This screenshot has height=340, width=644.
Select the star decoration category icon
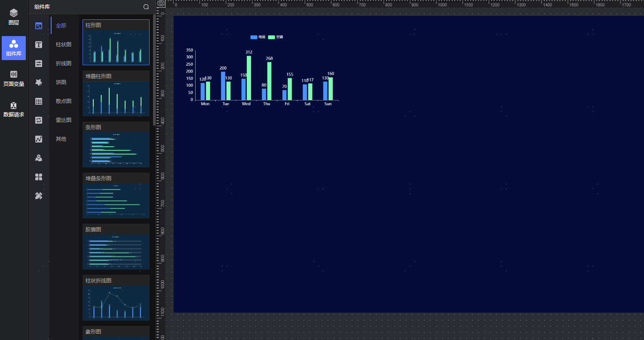(x=39, y=82)
